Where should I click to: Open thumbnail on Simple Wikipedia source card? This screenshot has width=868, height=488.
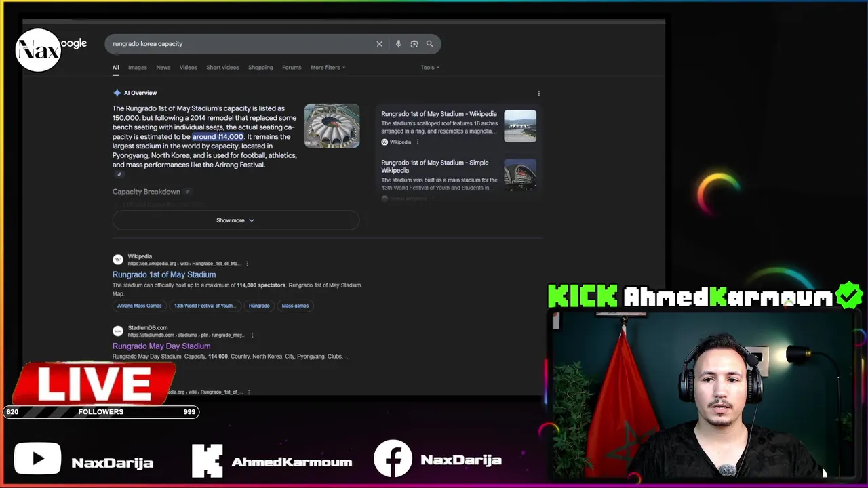tap(520, 175)
